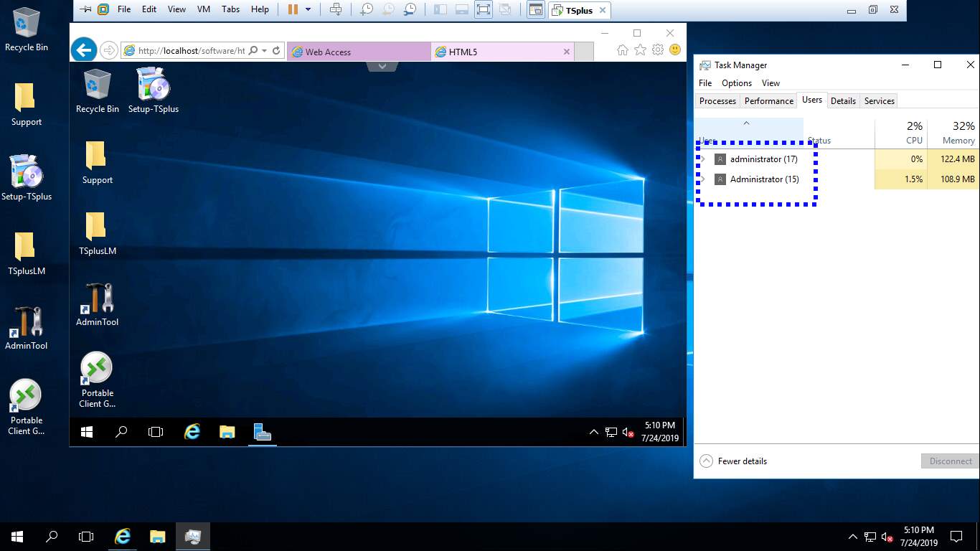Image resolution: width=980 pixels, height=551 pixels.
Task: Expand the administrator (17) user row
Action: 703,159
